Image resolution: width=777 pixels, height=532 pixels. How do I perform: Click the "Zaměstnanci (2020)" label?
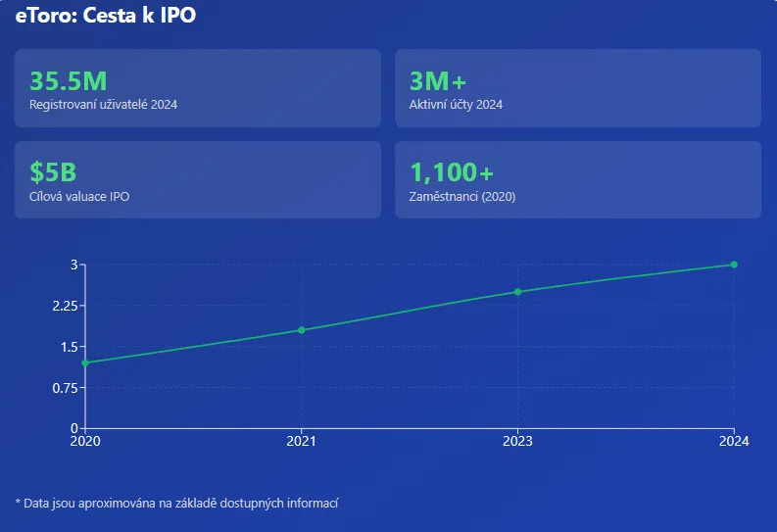461,196
